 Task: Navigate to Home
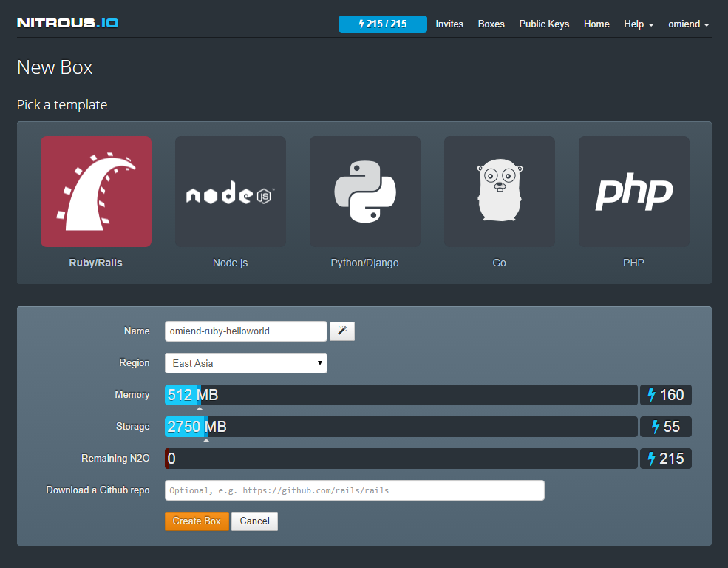pyautogui.click(x=596, y=24)
